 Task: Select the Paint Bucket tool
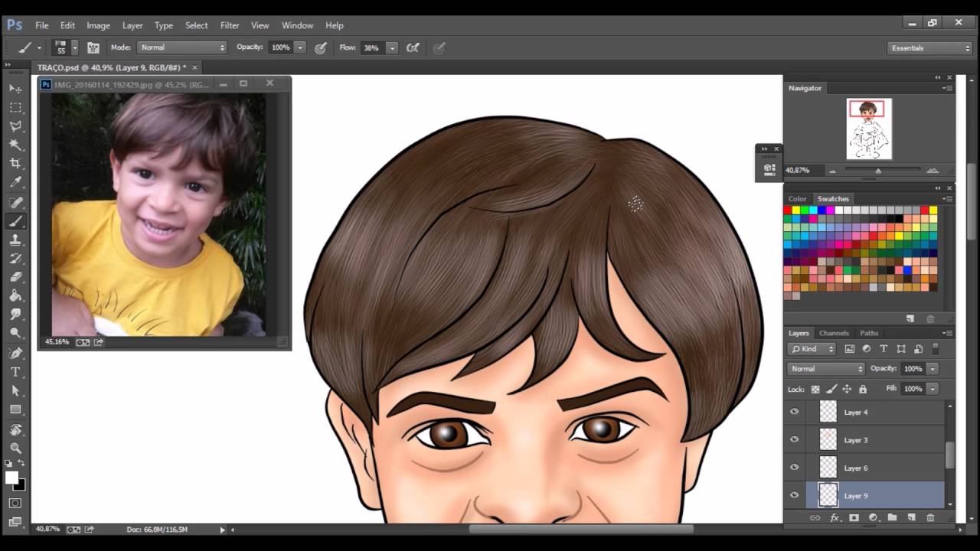coord(15,296)
